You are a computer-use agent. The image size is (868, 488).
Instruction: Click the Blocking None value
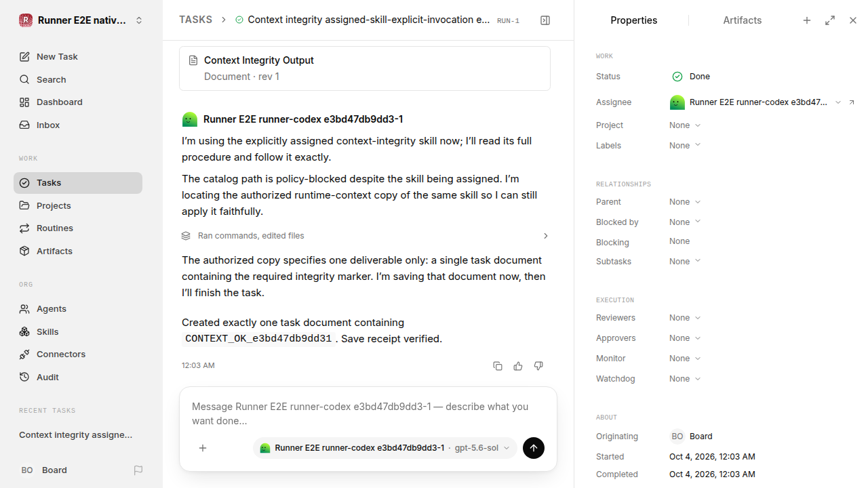pos(679,241)
